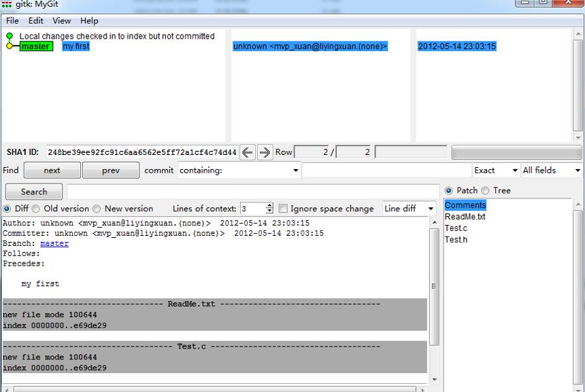Expand the Exact match type dropdown
585x392 pixels.
point(496,171)
